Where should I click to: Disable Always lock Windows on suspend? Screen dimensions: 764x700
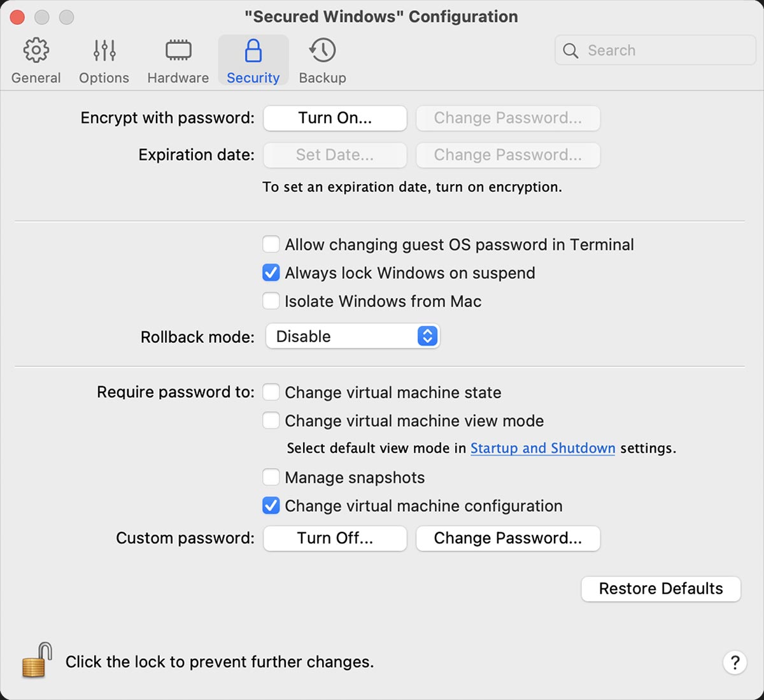[271, 273]
